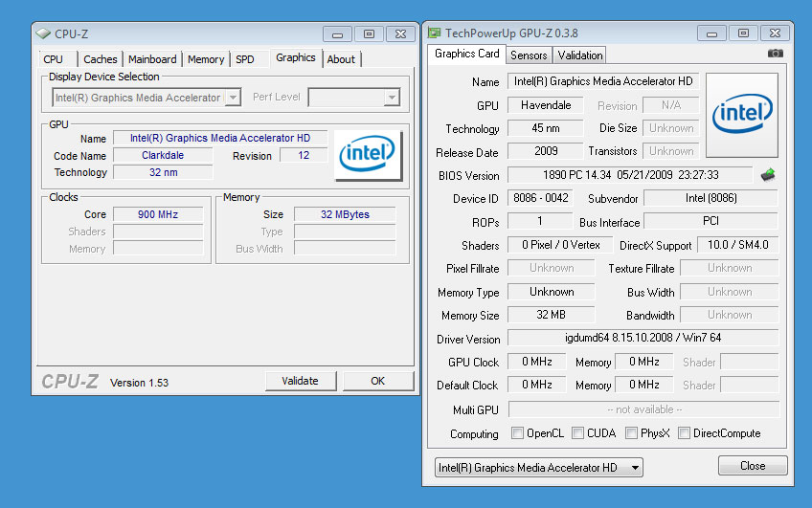Enable the OpenCL checkbox

pyautogui.click(x=517, y=433)
